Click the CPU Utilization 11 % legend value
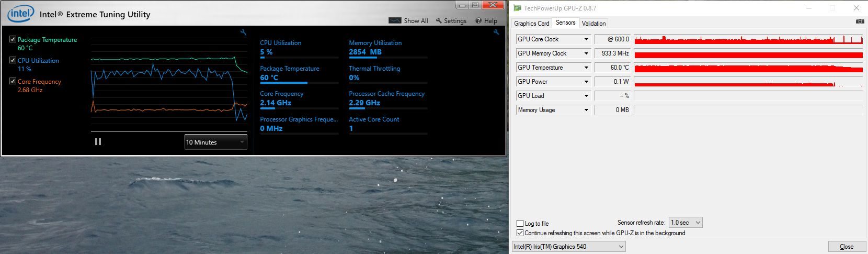Viewport: 868px width, 254px height. 25,69
